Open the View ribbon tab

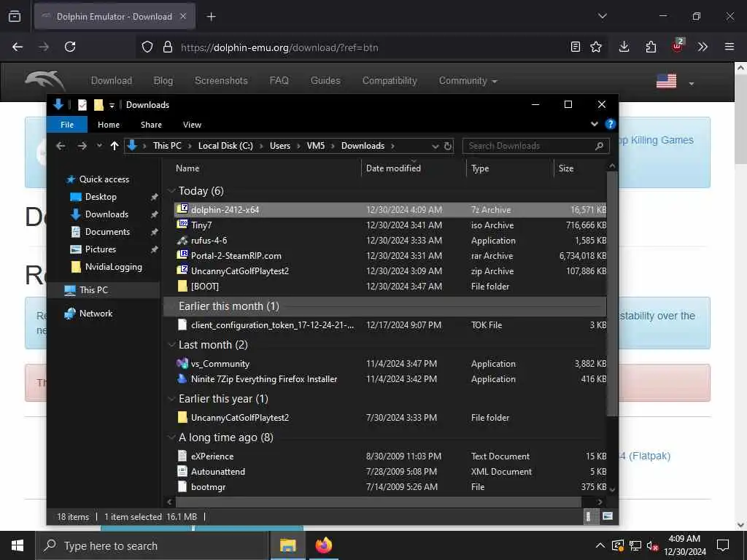point(192,124)
